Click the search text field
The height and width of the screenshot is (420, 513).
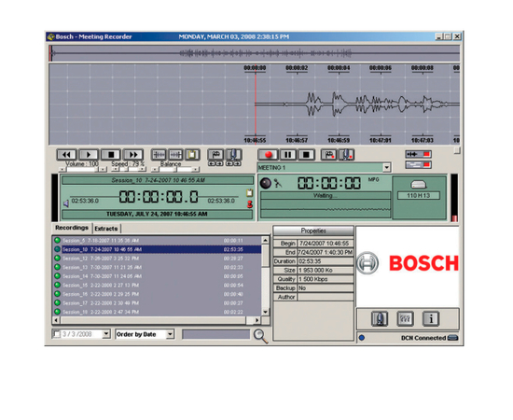216,334
